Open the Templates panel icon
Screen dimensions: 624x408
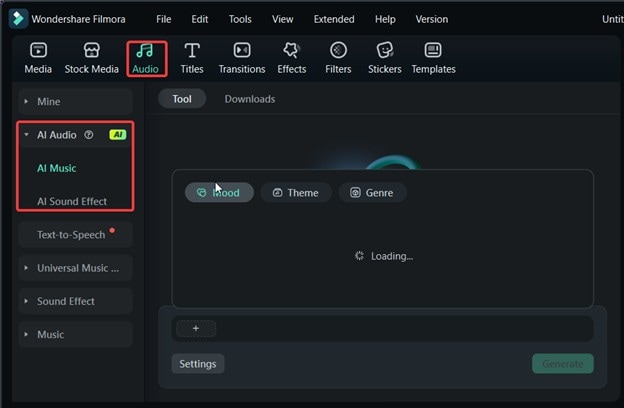(433, 51)
